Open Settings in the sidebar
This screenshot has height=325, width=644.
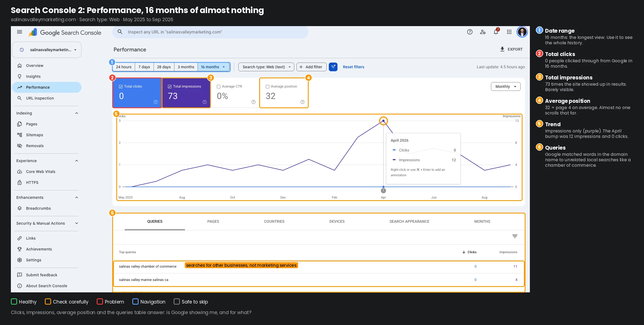47,260
